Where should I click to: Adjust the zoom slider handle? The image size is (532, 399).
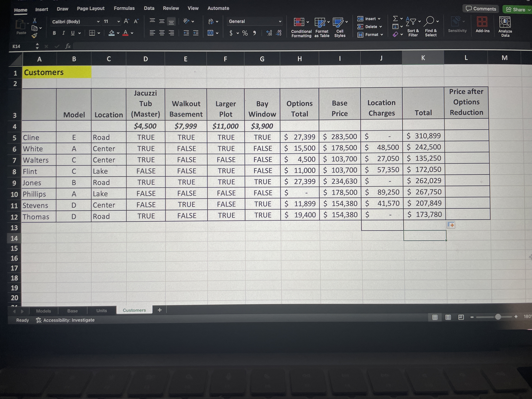(498, 317)
